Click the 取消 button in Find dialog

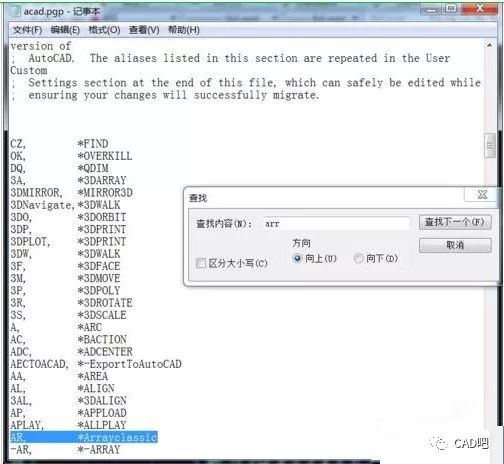point(455,245)
